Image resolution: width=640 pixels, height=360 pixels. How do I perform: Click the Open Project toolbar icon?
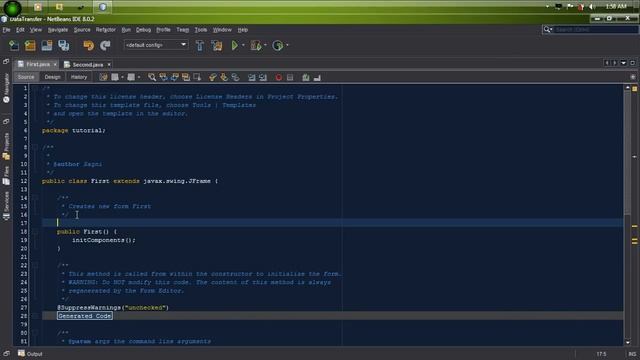[47, 45]
